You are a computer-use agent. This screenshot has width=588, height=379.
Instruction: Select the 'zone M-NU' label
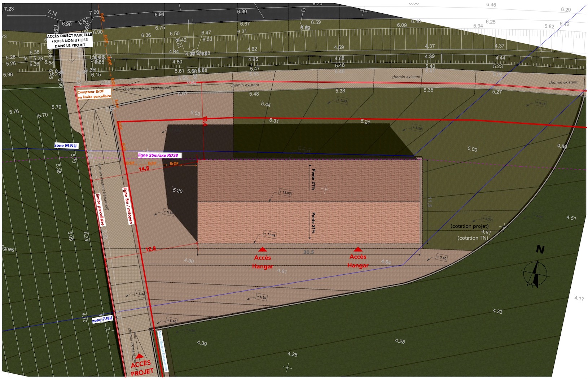[66, 146]
